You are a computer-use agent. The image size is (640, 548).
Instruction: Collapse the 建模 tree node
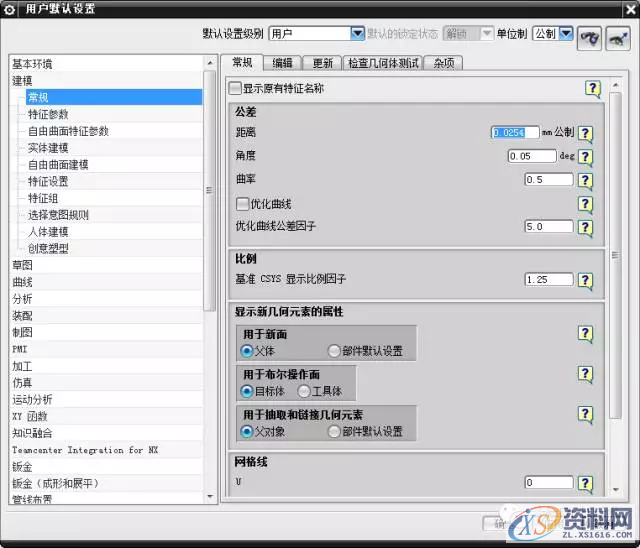click(22, 81)
